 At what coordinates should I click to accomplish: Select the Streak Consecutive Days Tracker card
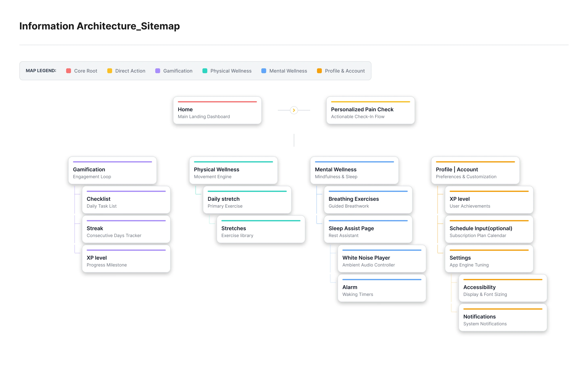click(126, 229)
